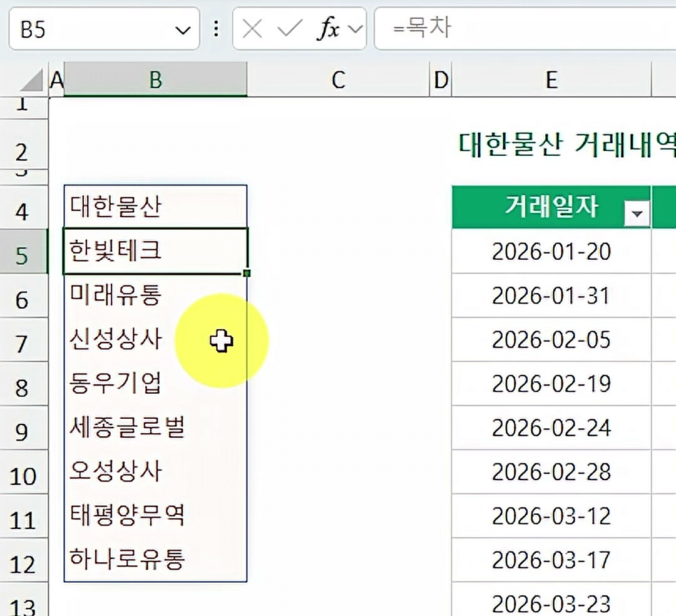
Task: Click the Name Box showing B5
Action: coord(104,29)
